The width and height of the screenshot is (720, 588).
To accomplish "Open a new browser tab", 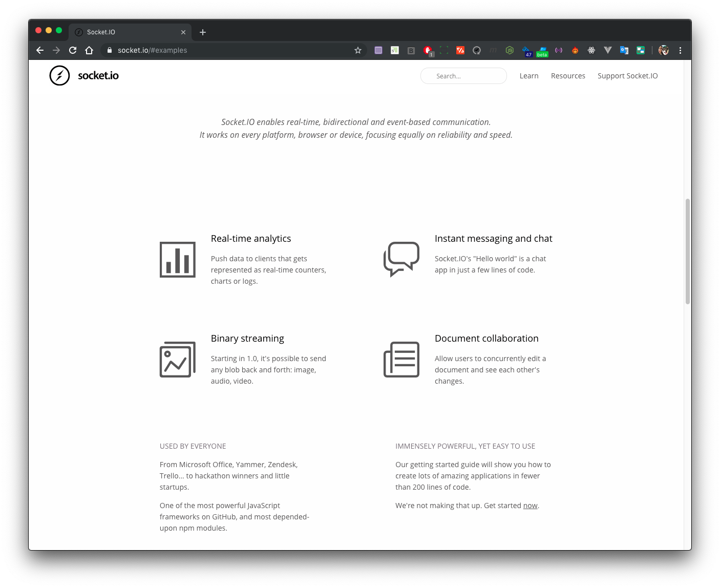I will [x=203, y=32].
